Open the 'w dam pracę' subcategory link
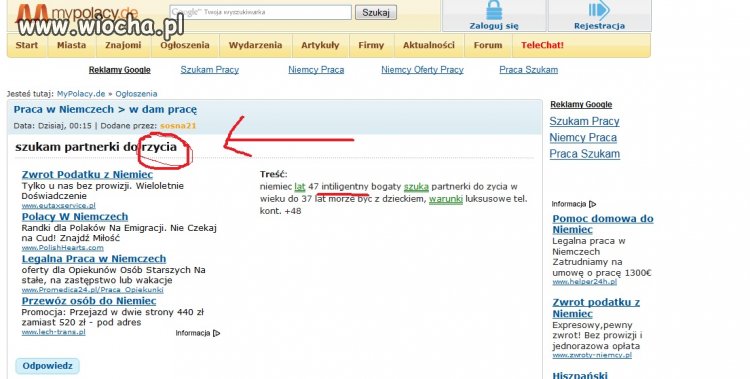Image resolution: width=750 pixels, height=379 pixels. 163,110
